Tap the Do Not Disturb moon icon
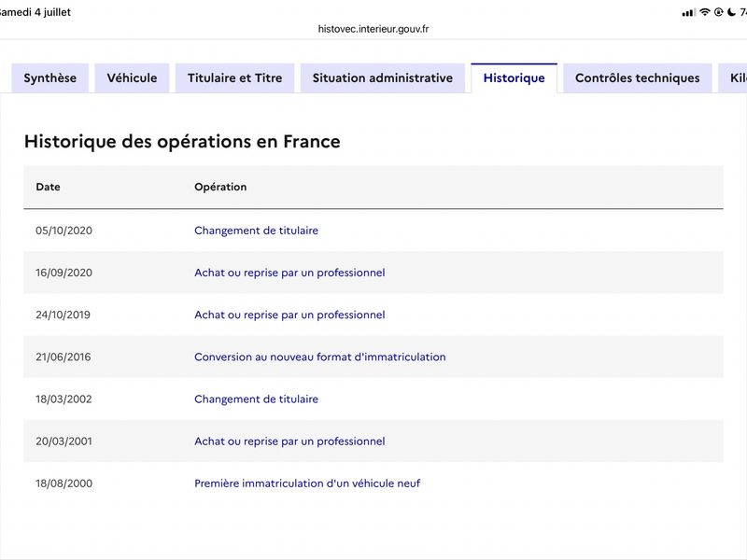 click(x=732, y=12)
